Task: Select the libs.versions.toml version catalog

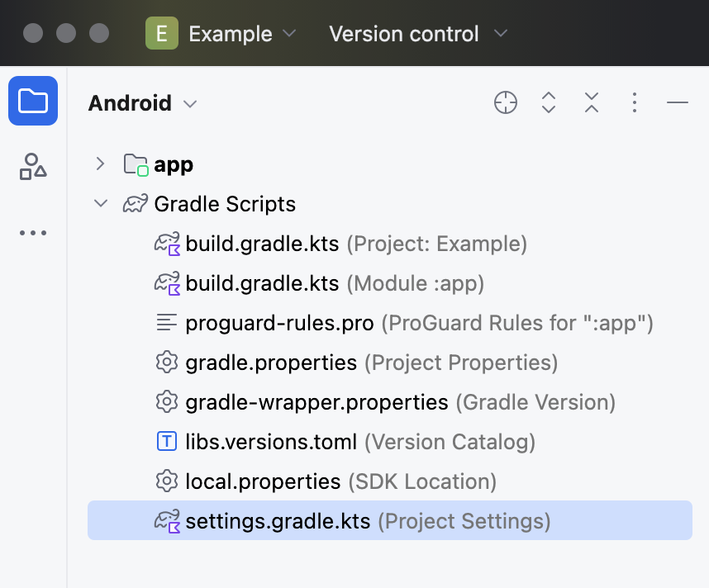Action: (271, 442)
